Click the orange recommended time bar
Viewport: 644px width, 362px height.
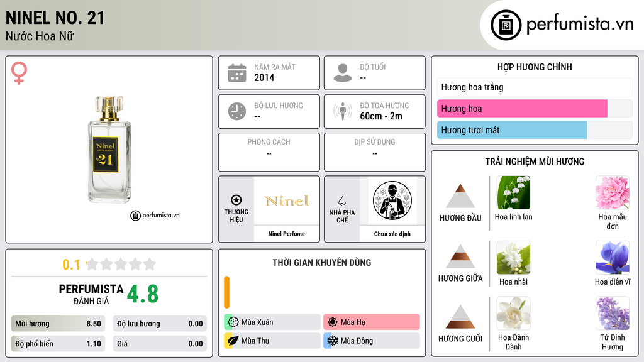226,292
